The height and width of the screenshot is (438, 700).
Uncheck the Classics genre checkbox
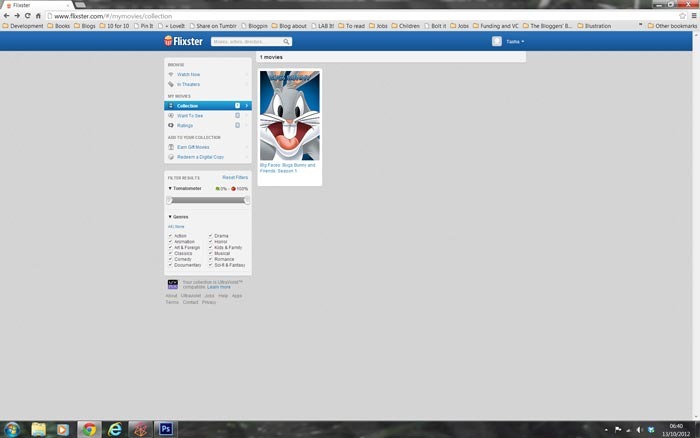point(170,253)
